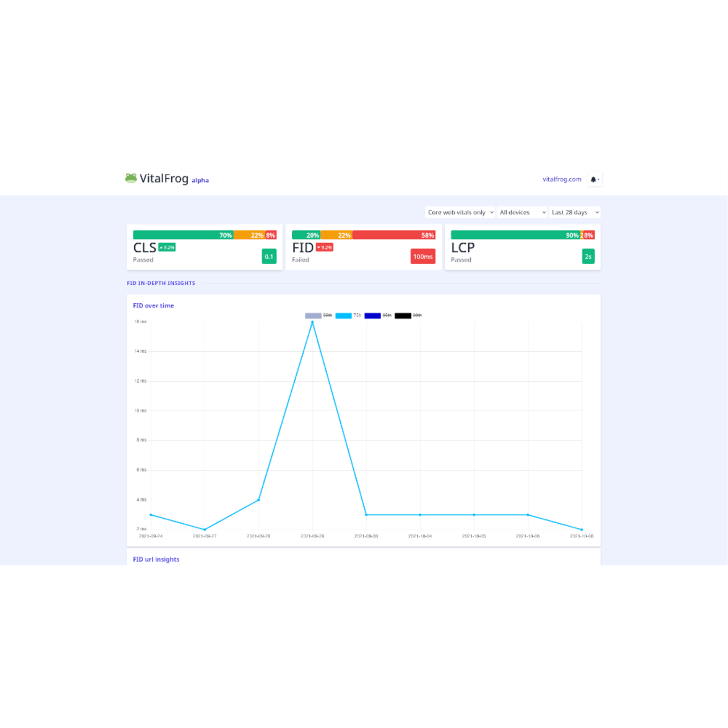Screen dimensions: 728x728
Task: Click the dark blue 95th percentile swatch
Action: (373, 316)
